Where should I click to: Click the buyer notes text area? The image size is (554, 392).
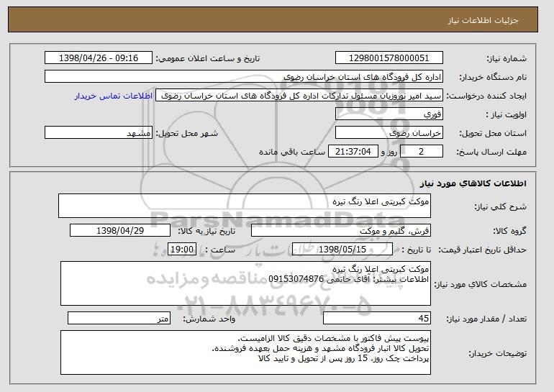[245, 352]
